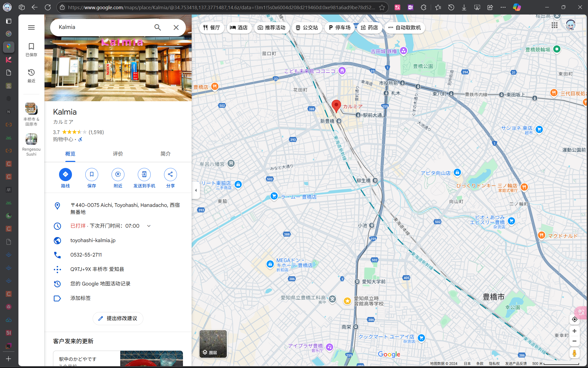588x368 pixels.
Task: Clear the Kalmia search with X
Action: 176,27
